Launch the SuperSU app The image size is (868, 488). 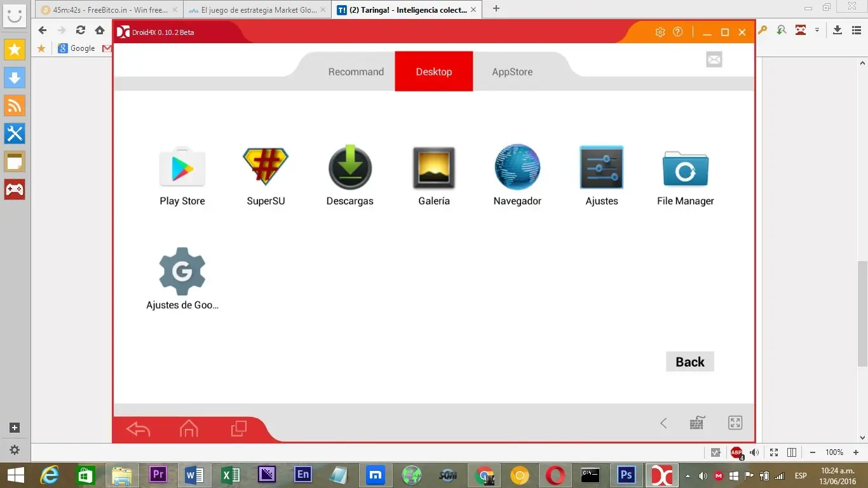(266, 176)
